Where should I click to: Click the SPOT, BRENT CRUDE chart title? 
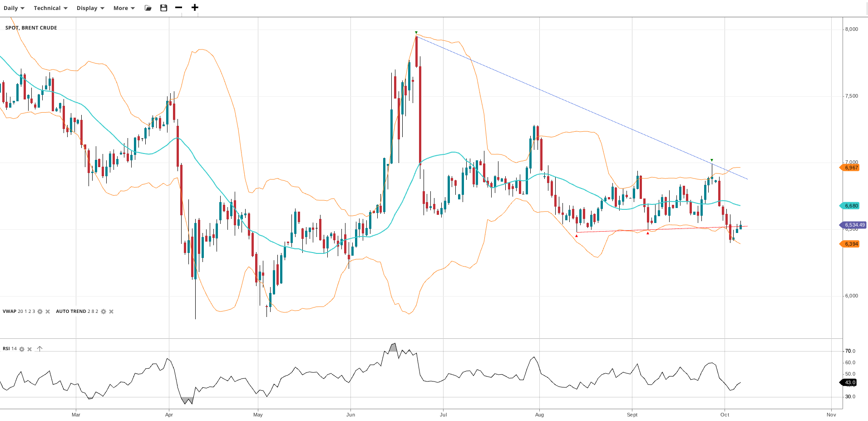point(31,28)
